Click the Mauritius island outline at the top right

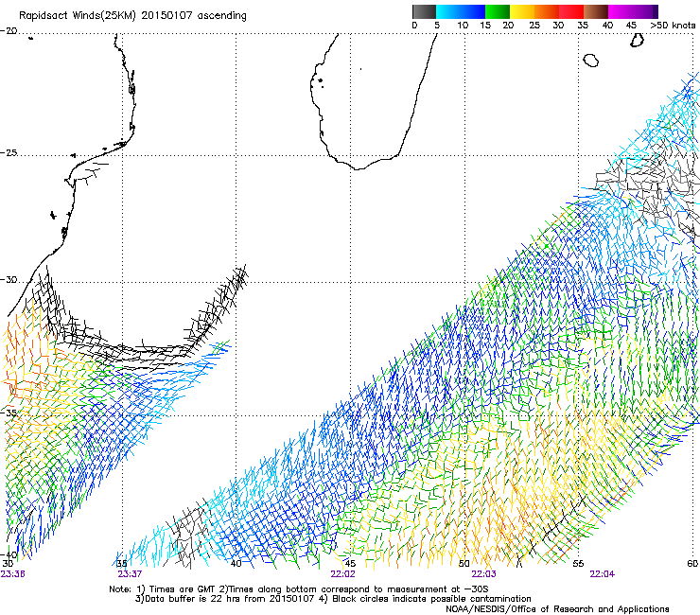point(637,40)
